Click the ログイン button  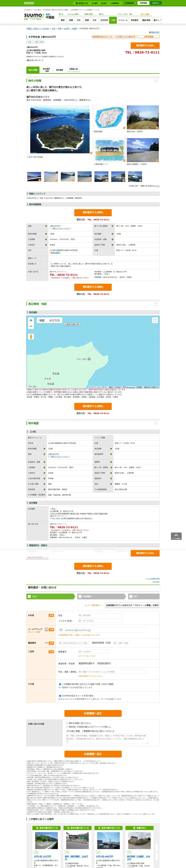(x=156, y=3)
